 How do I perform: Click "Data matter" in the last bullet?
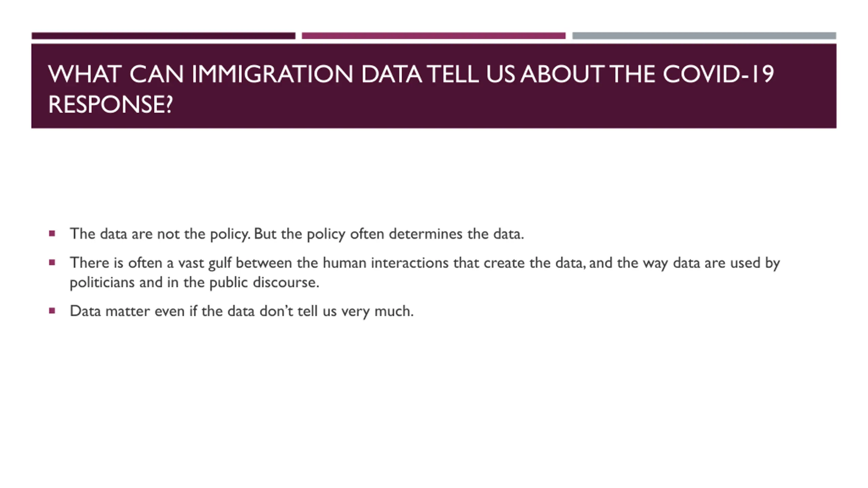tap(110, 311)
